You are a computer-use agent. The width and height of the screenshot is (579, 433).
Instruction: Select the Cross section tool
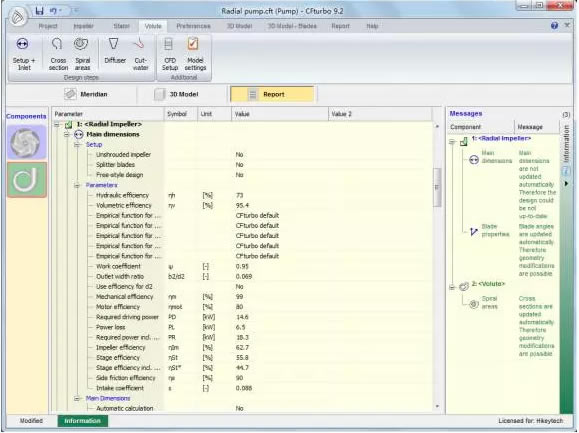[x=58, y=54]
